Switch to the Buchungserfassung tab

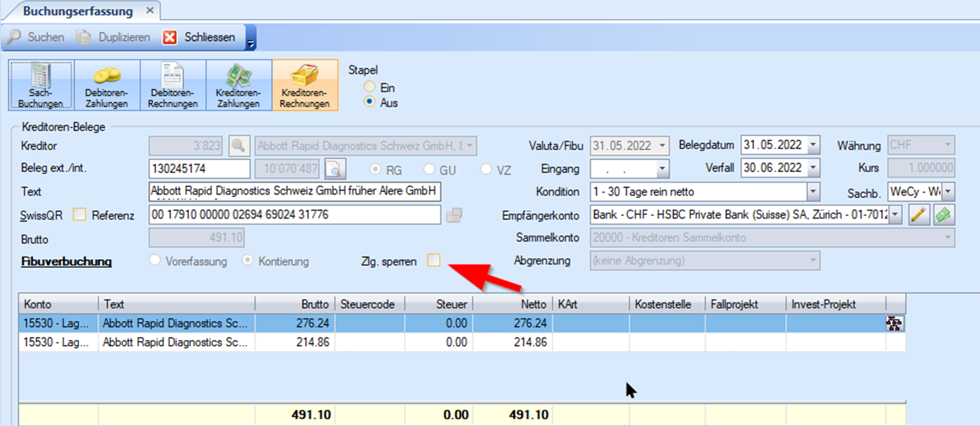(x=78, y=11)
